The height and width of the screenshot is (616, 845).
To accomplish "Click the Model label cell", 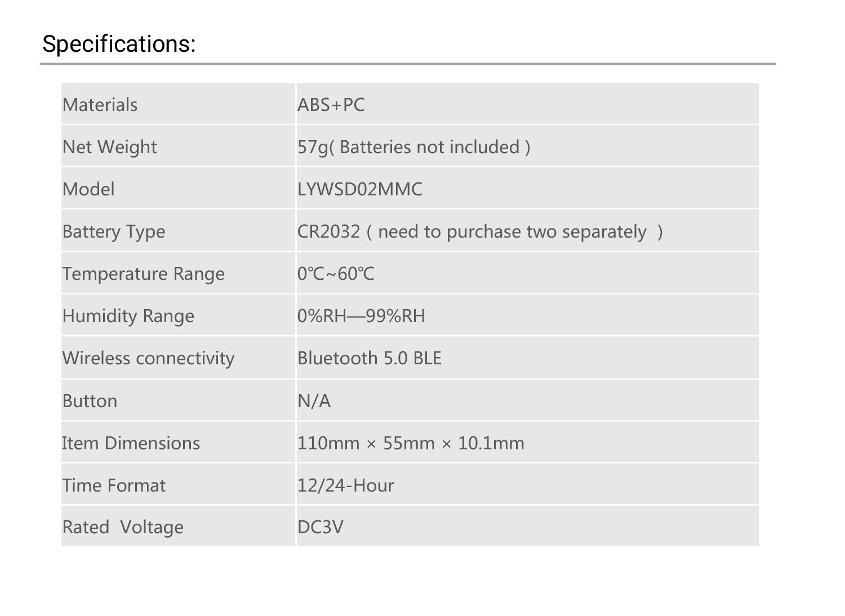I will [x=89, y=189].
